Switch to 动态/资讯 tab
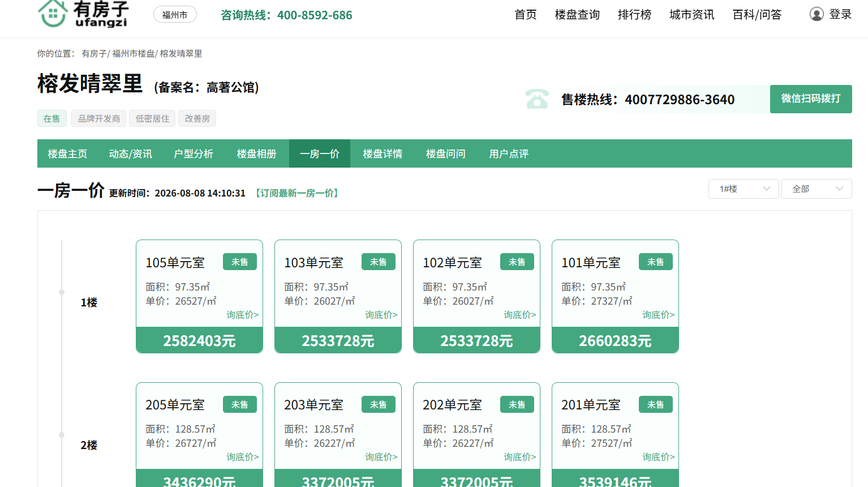 pos(130,153)
